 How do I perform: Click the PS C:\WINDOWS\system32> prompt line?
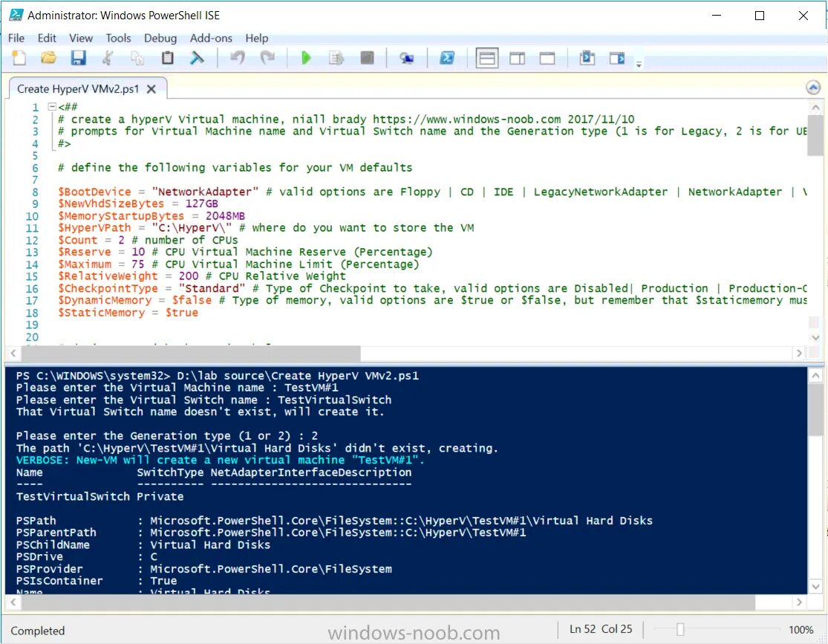[x=217, y=376]
